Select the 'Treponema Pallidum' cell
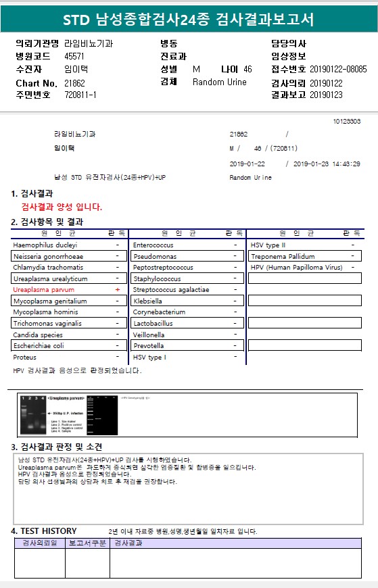Viewport: 378px width, 588px height. [x=305, y=256]
